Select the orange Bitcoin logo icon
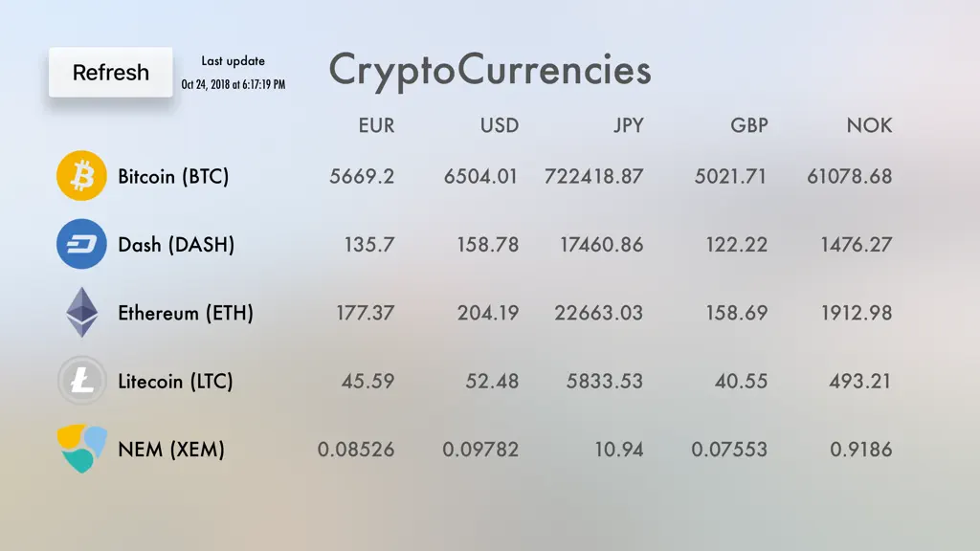980x551 pixels. click(81, 176)
